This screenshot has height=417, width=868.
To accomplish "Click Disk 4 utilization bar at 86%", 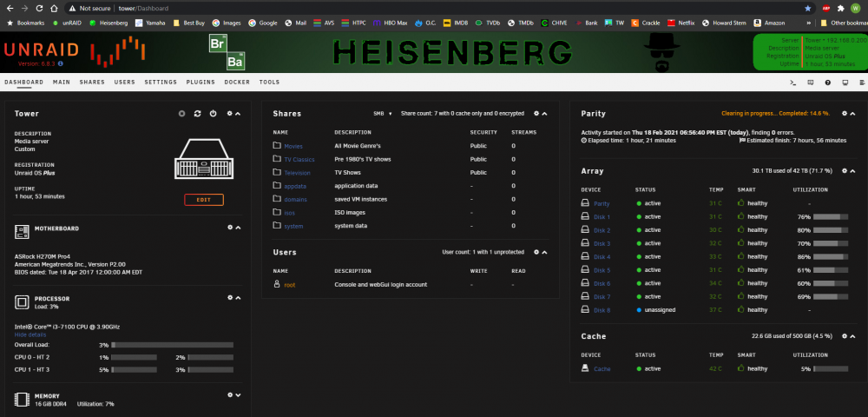I will 831,257.
